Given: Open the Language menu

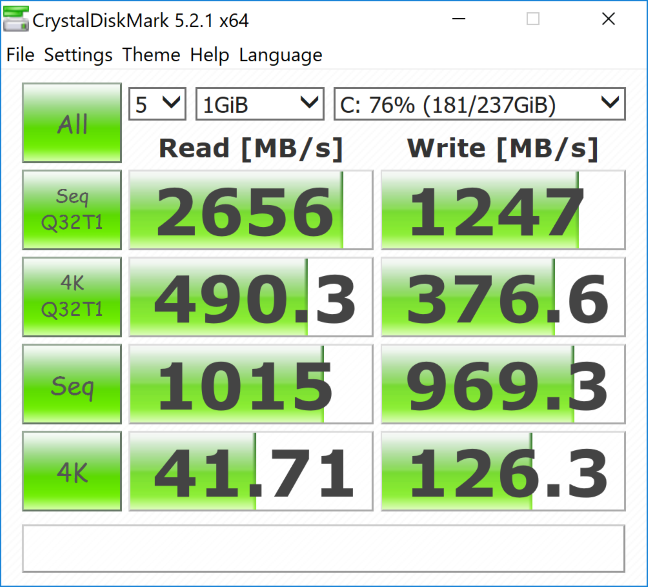Looking at the screenshot, I should (281, 55).
